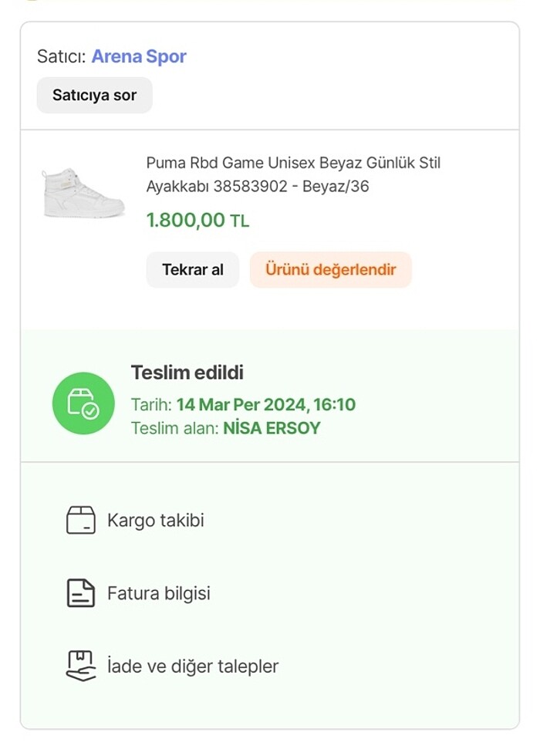Click the Fatura bilgisi document icon
The width and height of the screenshot is (540, 756).
[x=81, y=593]
